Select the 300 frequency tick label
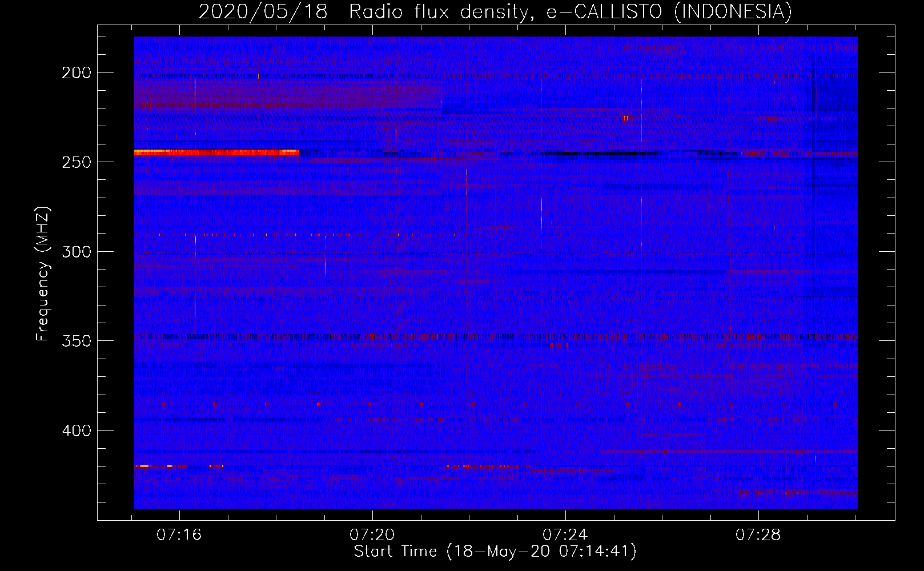The image size is (924, 571). tap(77, 252)
